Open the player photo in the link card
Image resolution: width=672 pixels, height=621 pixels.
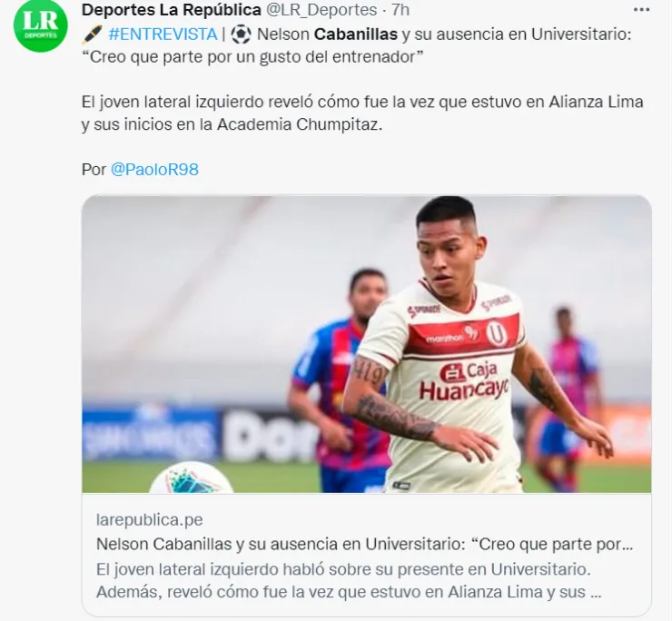[x=367, y=344]
